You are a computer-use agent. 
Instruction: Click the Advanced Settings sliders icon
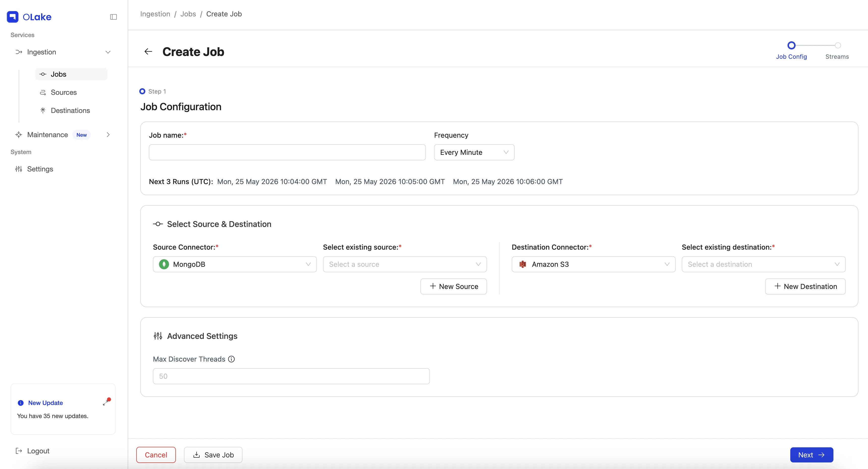coord(158,336)
